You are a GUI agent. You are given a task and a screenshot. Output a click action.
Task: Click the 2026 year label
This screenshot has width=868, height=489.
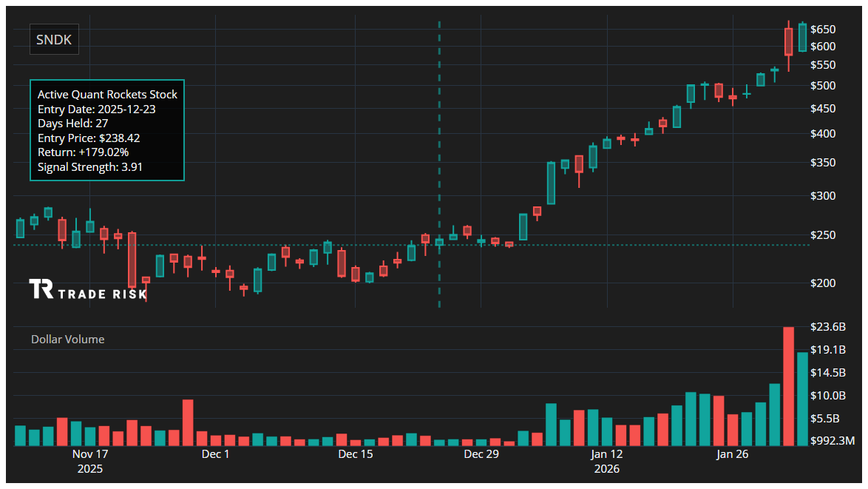607,469
